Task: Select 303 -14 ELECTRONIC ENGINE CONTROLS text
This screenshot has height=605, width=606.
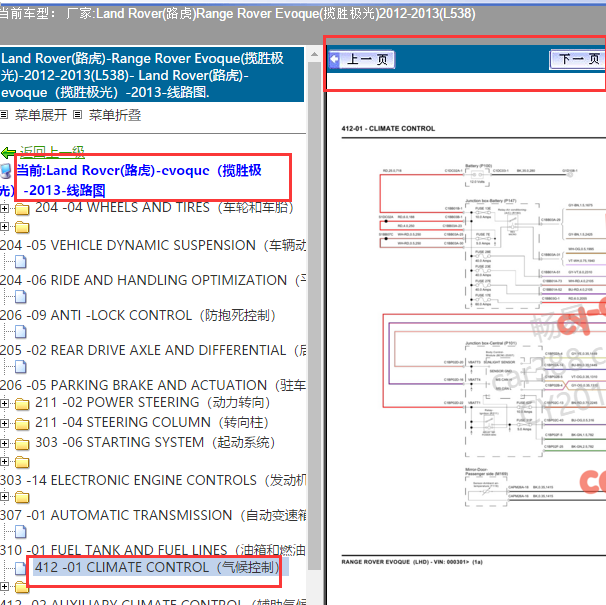Action: point(153,480)
